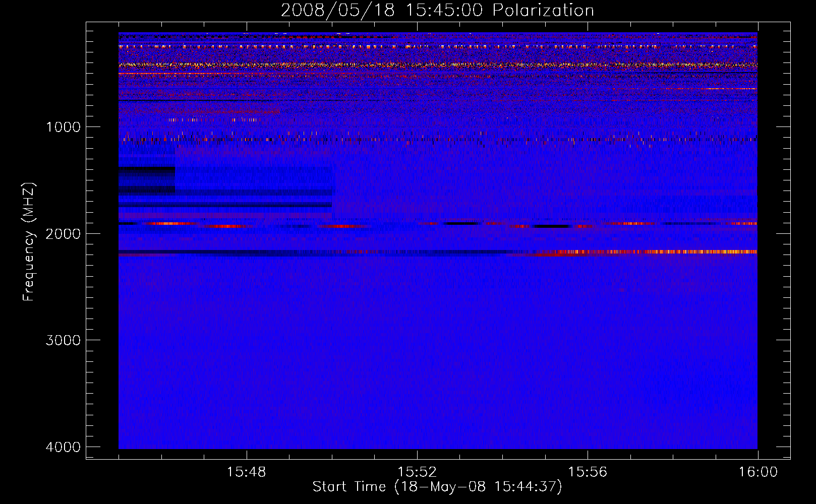Click the 3000 frequency tick label
The image size is (816, 504).
[63, 340]
